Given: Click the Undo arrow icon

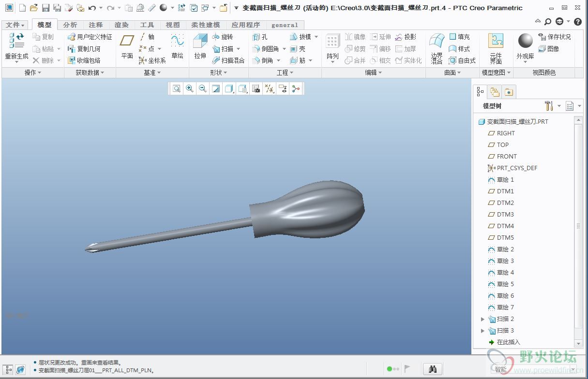Looking at the screenshot, I should (92, 8).
